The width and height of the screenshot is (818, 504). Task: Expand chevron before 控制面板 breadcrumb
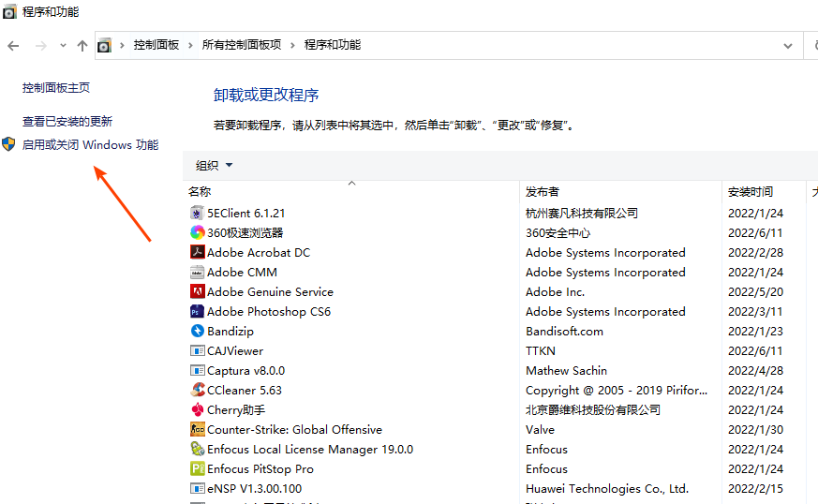pyautogui.click(x=122, y=45)
